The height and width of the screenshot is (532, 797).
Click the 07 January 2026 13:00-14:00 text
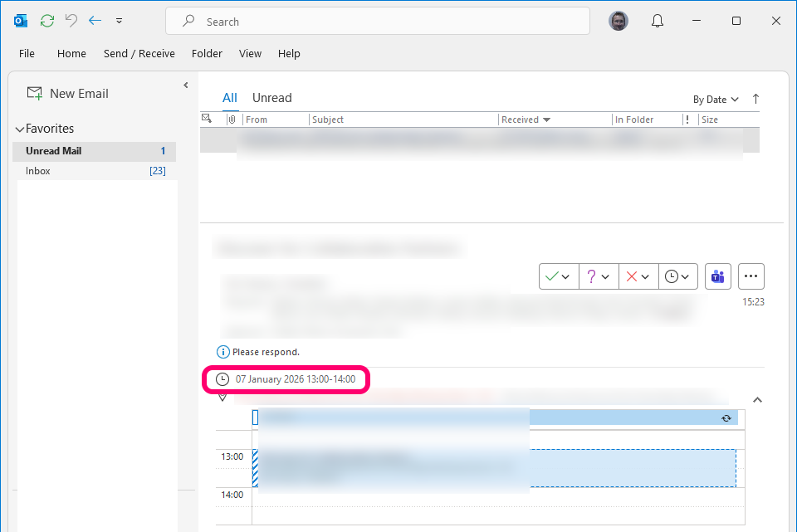coord(296,379)
